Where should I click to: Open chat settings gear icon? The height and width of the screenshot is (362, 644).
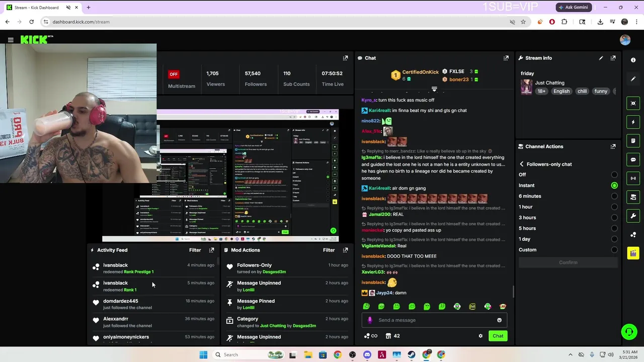[x=480, y=336]
